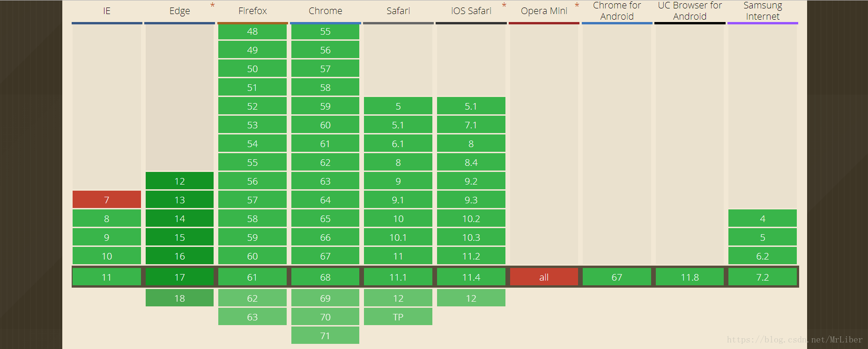Click the Samsung Internet version 6.2 cell
This screenshot has height=349, width=868.
click(x=763, y=256)
